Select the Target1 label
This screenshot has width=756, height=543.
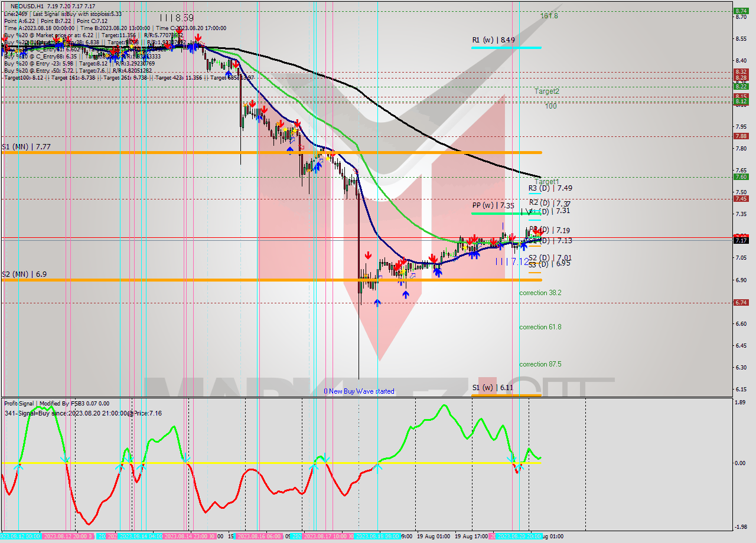coord(547,182)
